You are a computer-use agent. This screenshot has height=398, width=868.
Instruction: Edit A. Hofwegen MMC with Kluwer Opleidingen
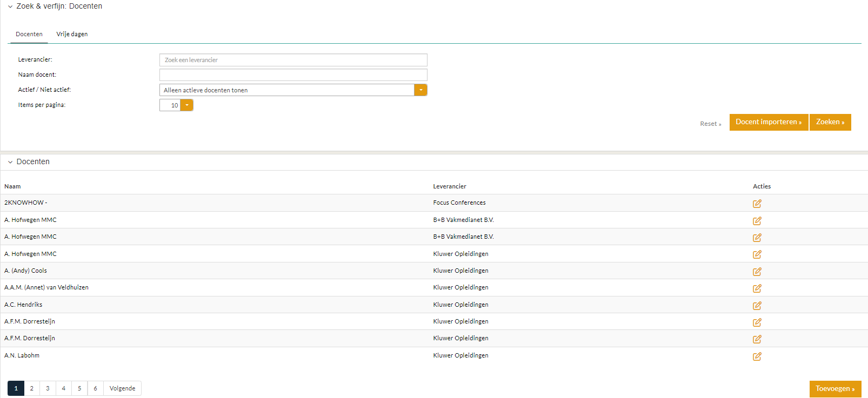click(x=757, y=254)
